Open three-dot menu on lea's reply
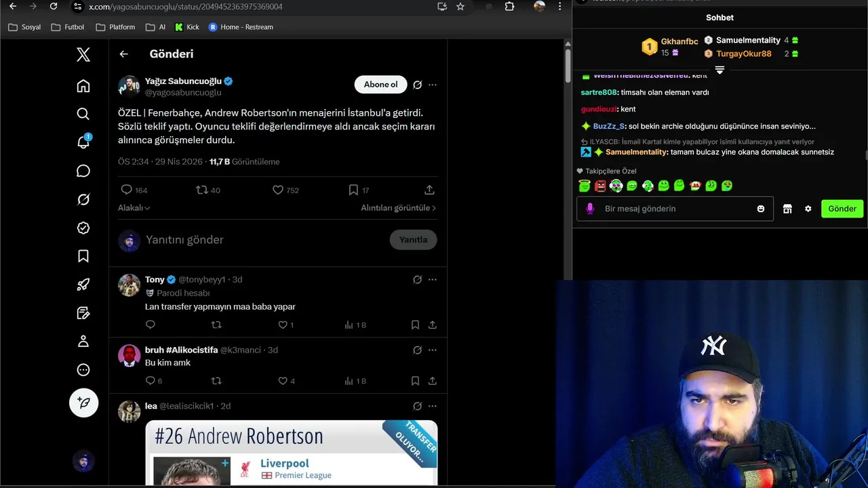 click(433, 406)
